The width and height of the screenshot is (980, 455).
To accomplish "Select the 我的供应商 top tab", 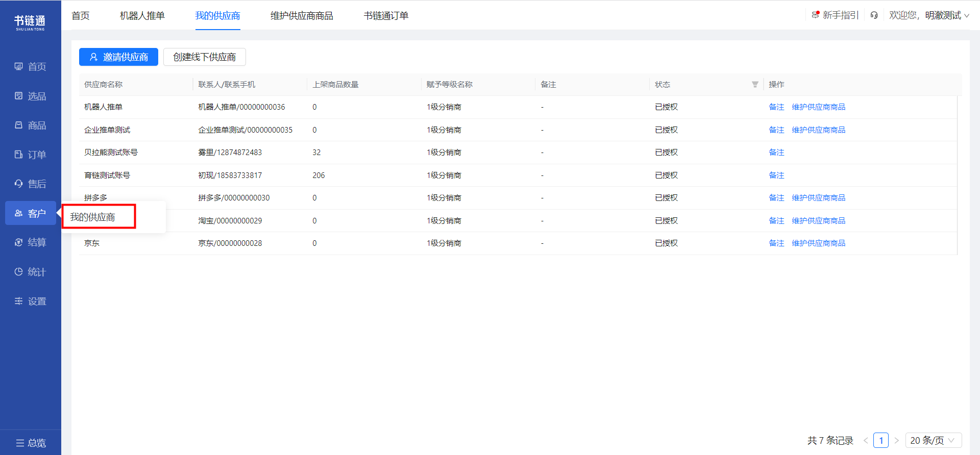I will 218,16.
